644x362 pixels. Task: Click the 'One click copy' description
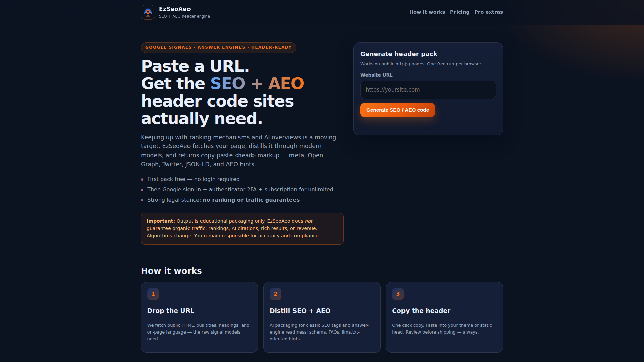(442, 329)
